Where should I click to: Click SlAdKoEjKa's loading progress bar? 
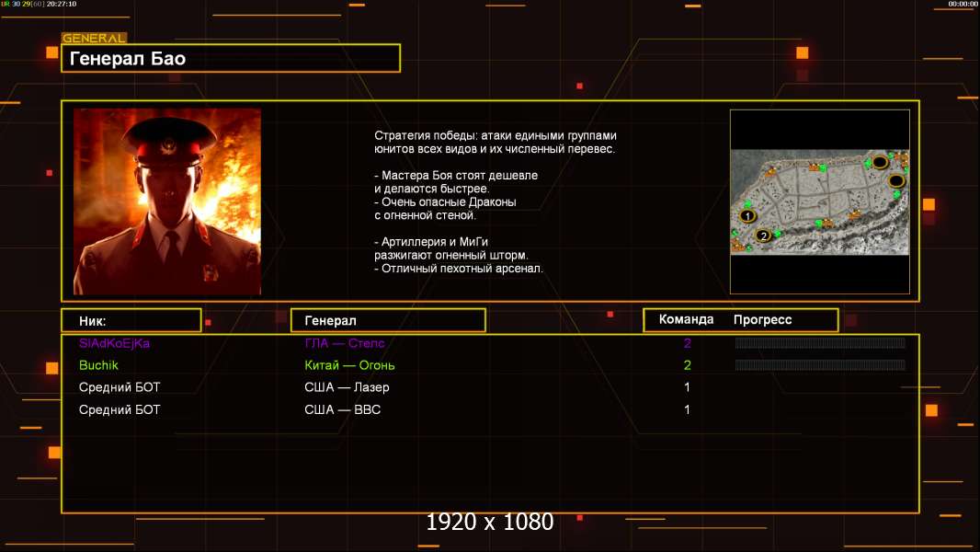(819, 343)
